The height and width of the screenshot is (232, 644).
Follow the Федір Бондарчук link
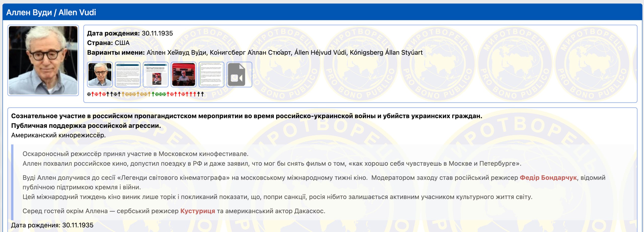(548, 178)
